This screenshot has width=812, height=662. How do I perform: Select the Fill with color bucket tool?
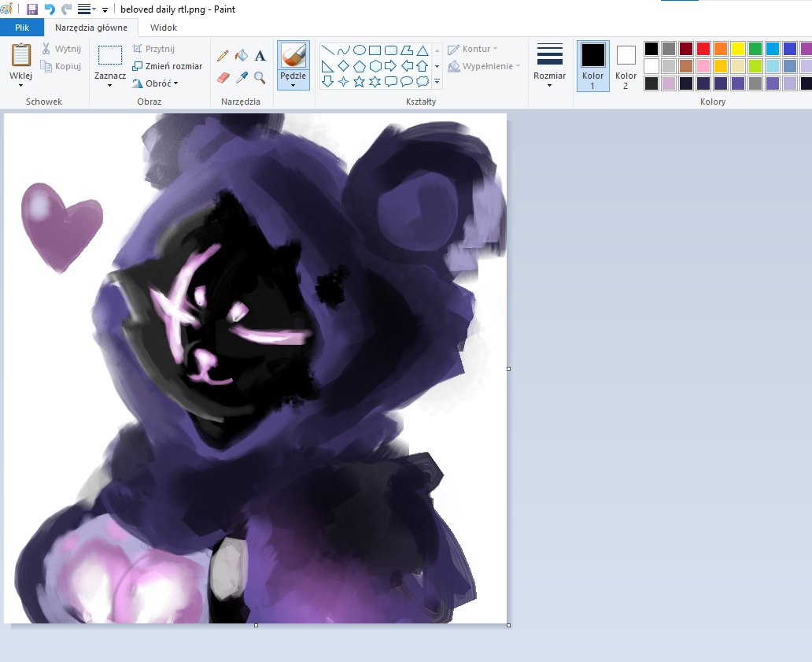[x=242, y=55]
